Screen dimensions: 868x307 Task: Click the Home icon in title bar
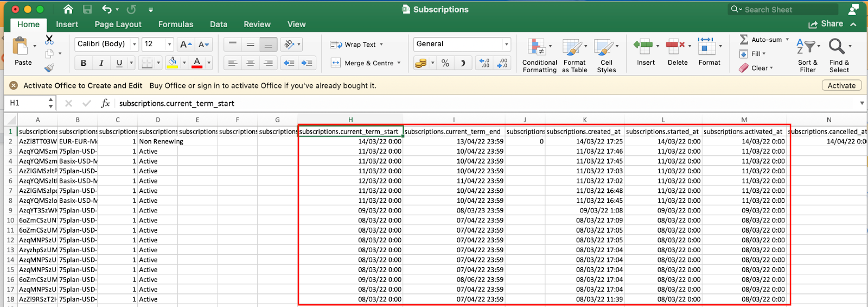pos(68,9)
